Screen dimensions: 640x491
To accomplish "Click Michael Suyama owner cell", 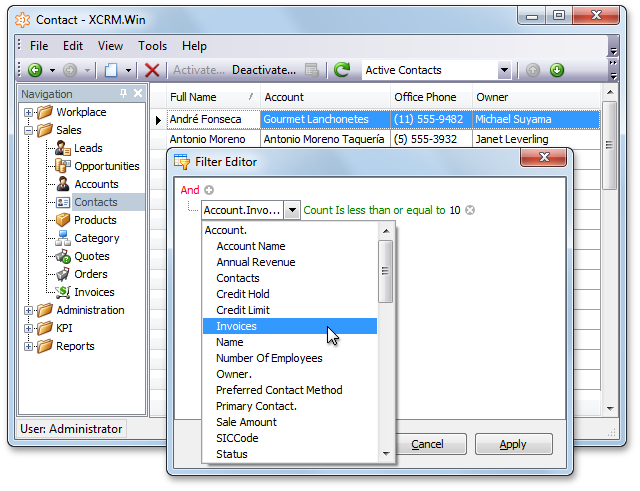I will pyautogui.click(x=536, y=119).
